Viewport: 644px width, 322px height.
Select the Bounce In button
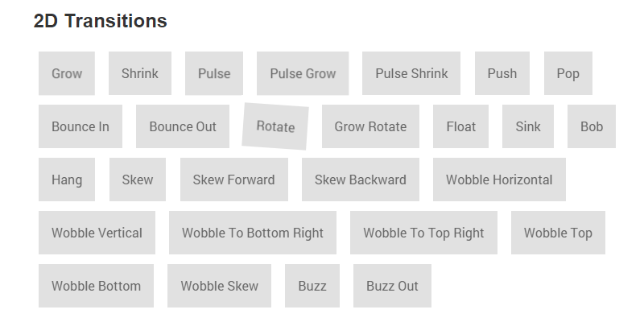click(x=80, y=126)
